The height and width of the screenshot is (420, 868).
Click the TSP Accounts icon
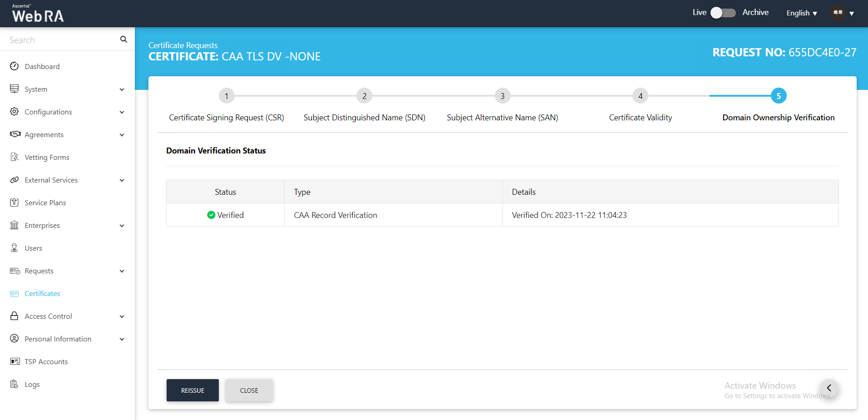point(15,361)
